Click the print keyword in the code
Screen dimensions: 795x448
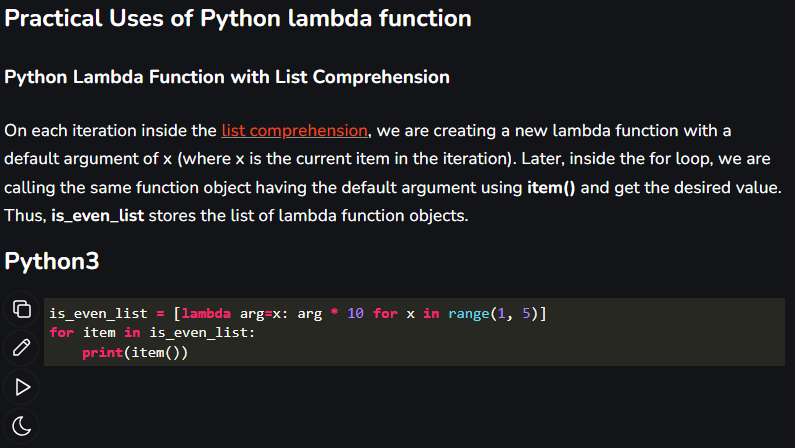(102, 353)
